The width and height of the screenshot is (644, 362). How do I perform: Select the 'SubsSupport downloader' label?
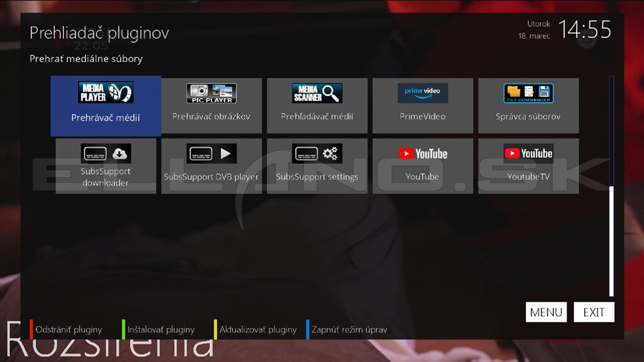(106, 177)
